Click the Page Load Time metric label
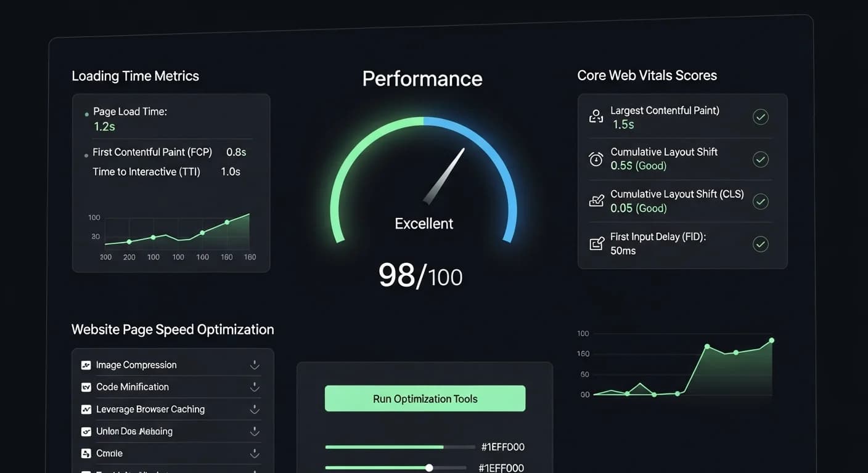 coord(130,111)
